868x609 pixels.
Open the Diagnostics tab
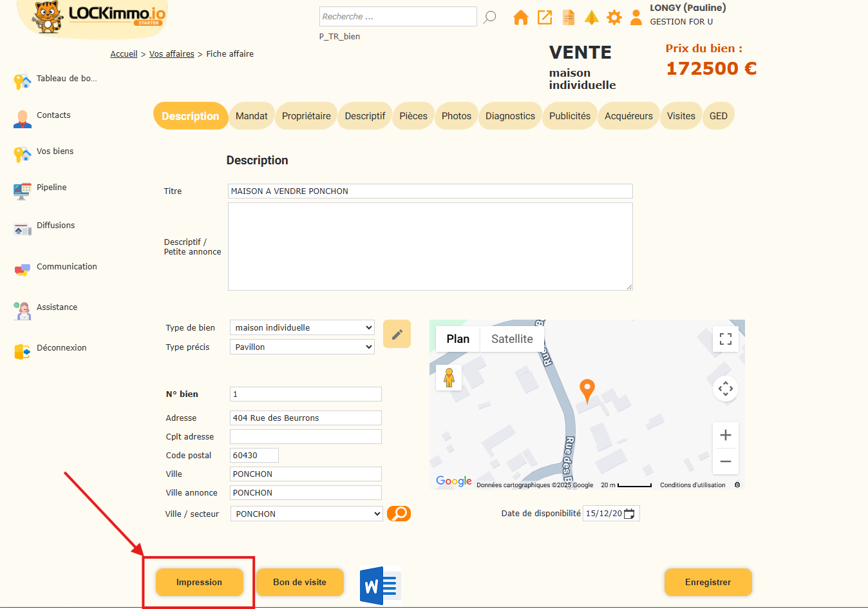coord(510,116)
